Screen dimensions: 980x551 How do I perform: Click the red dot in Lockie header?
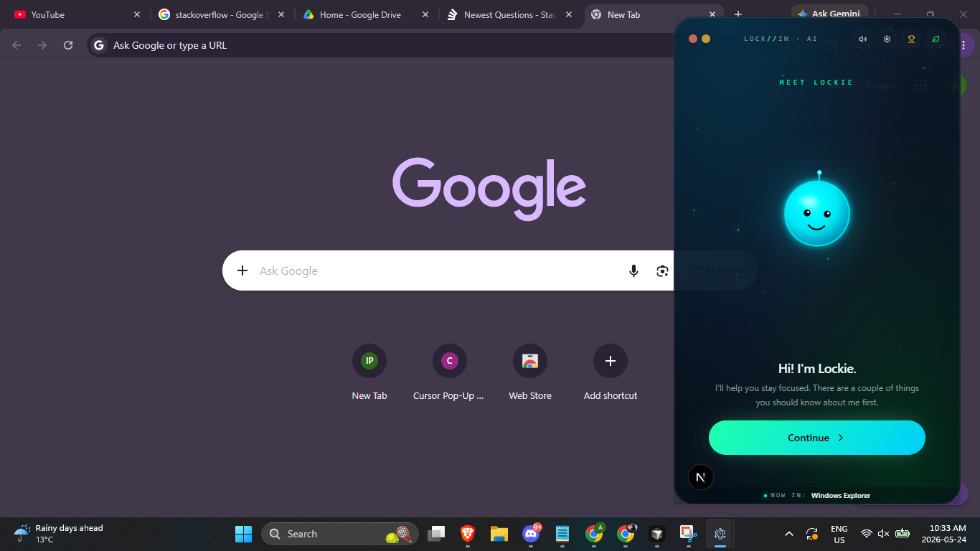click(693, 39)
